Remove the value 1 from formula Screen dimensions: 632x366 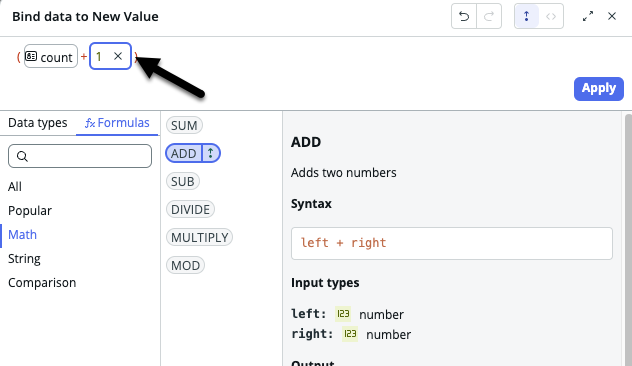[118, 56]
